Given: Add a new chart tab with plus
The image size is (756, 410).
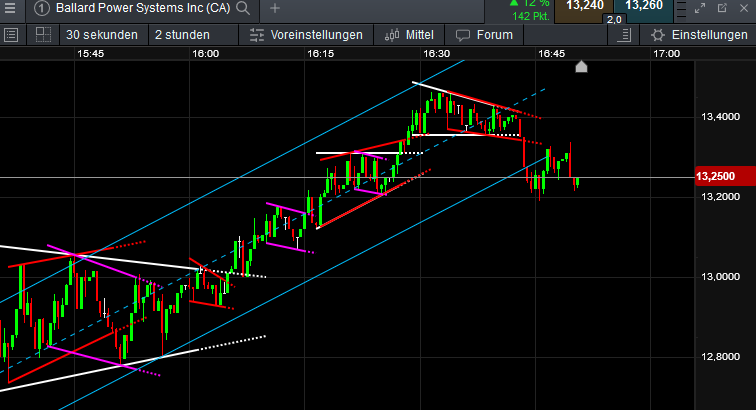Looking at the screenshot, I should click(x=275, y=8).
